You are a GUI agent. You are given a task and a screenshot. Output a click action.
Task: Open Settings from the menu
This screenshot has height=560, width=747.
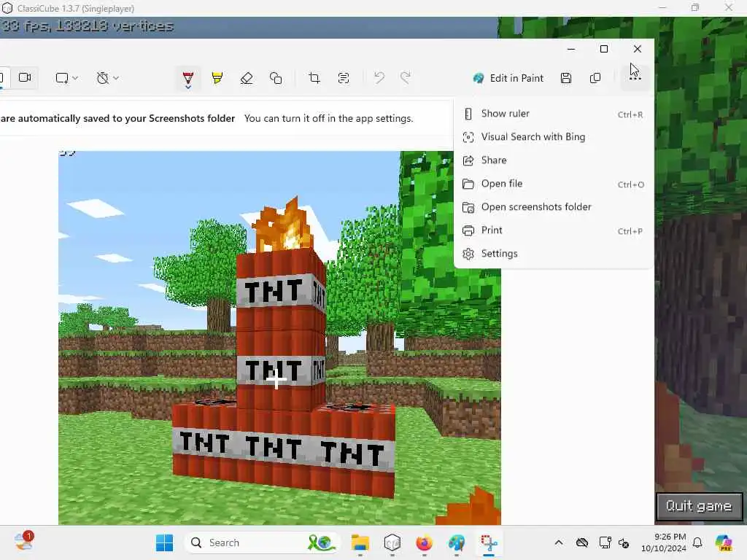click(554, 254)
